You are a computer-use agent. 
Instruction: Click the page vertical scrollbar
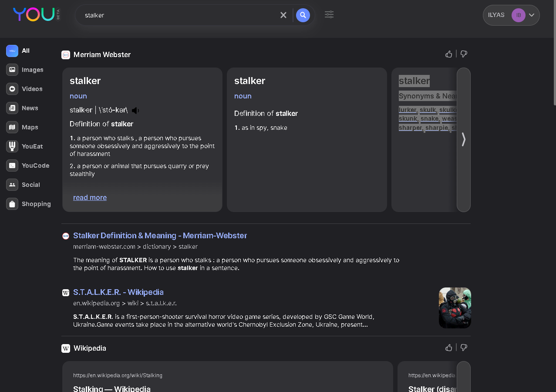554,52
